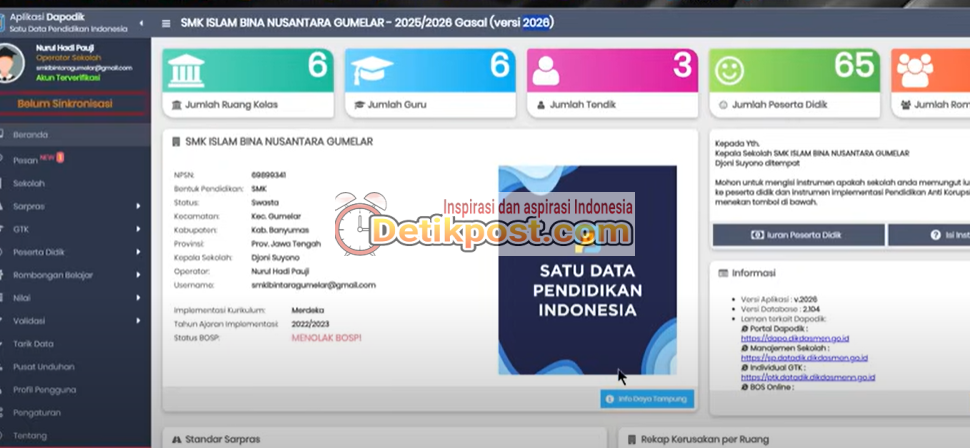Image resolution: width=970 pixels, height=448 pixels.
Task: Click the count 65 on Peserta Didik card
Action: tap(854, 64)
